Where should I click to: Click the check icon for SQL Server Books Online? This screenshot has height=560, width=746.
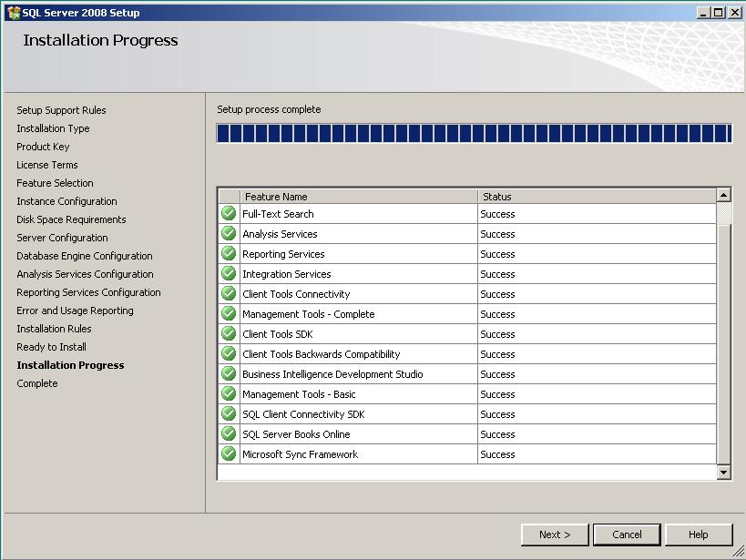coord(229,433)
